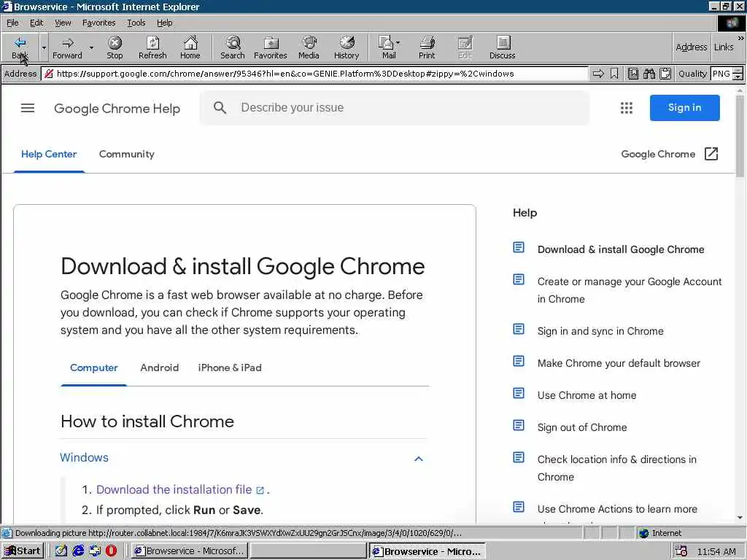Viewport: 747px width, 560px height.
Task: Click the scrollbar down arrow
Action: [740, 518]
